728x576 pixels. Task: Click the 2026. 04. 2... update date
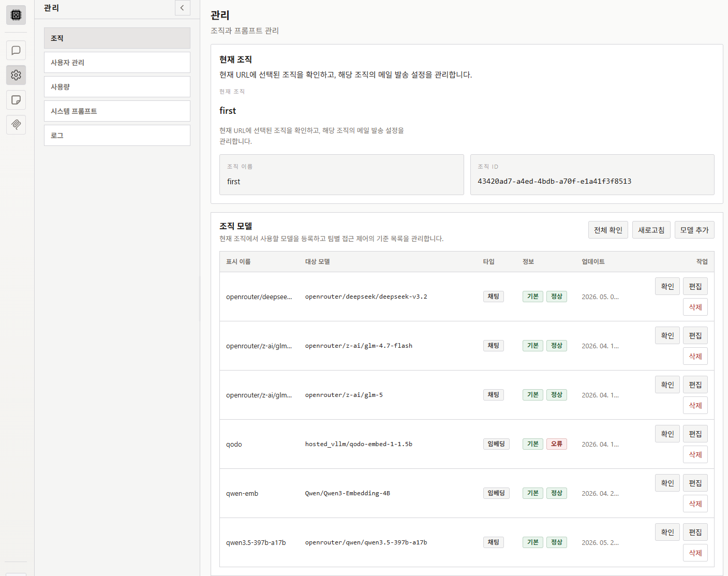pos(600,493)
